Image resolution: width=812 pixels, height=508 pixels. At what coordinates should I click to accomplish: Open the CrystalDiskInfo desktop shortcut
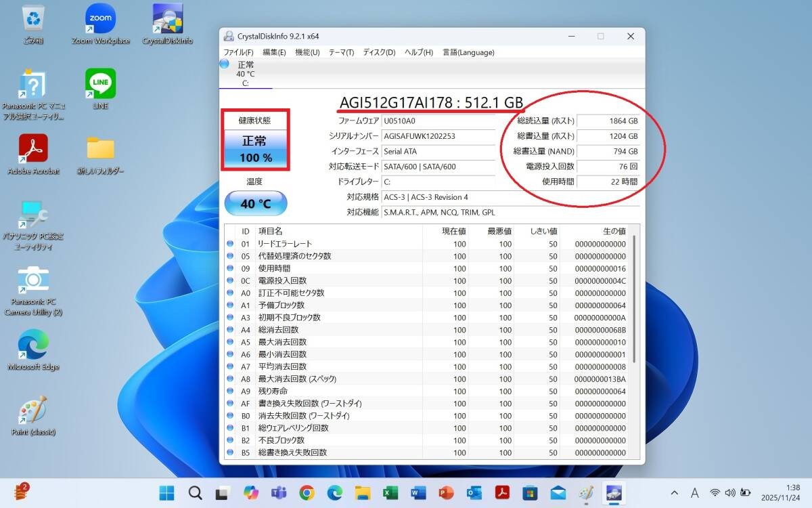coord(167,24)
